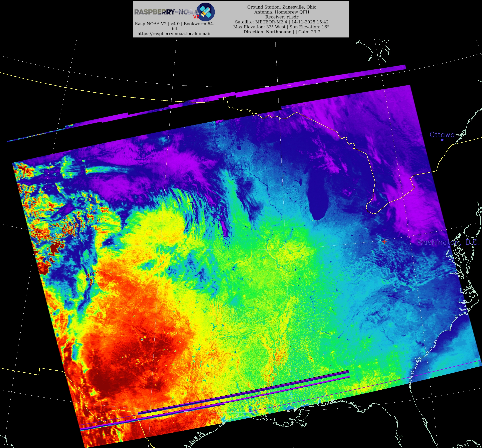
Task: Click the Ground Station: Zanesville, Ohio text
Action: point(281,7)
